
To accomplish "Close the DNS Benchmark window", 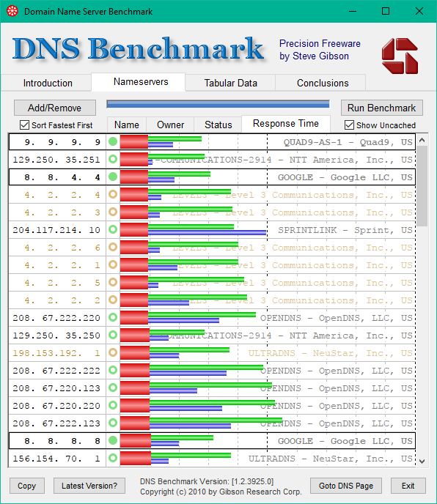I will point(419,11).
